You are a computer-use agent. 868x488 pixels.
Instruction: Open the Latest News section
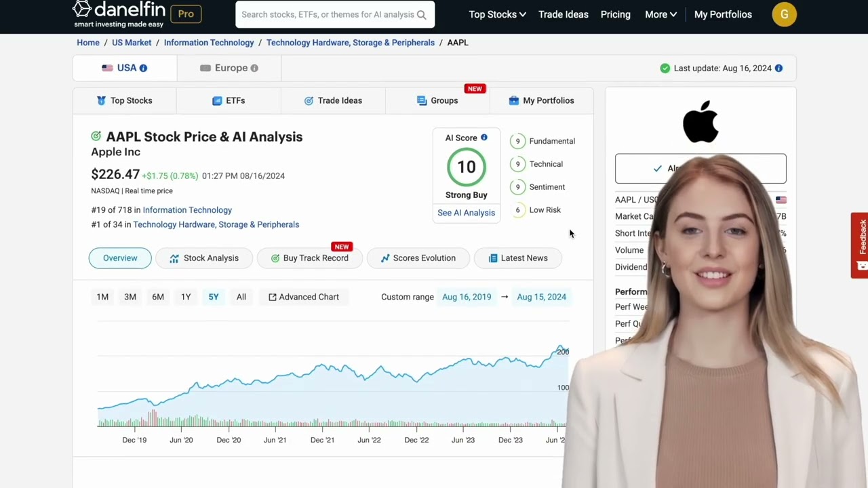[518, 258]
